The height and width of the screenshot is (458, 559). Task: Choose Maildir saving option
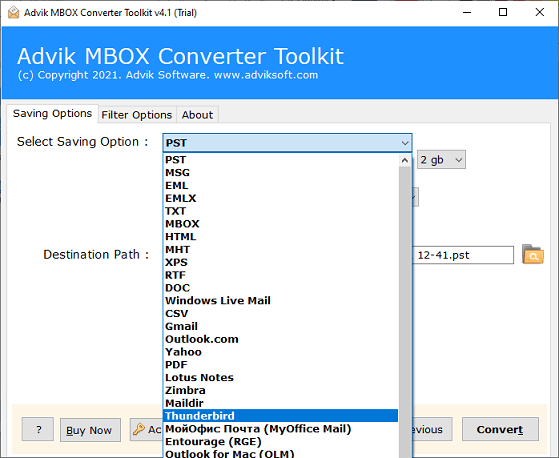click(x=281, y=403)
